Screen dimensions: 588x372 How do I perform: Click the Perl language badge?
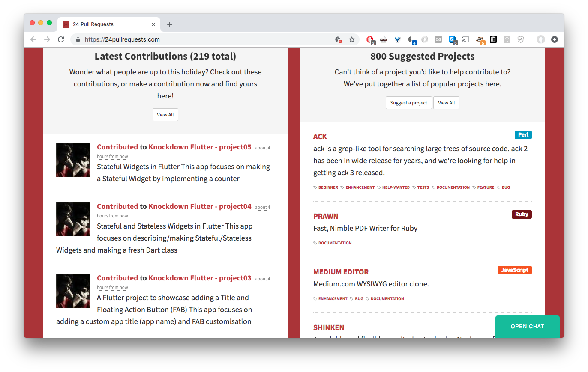523,135
